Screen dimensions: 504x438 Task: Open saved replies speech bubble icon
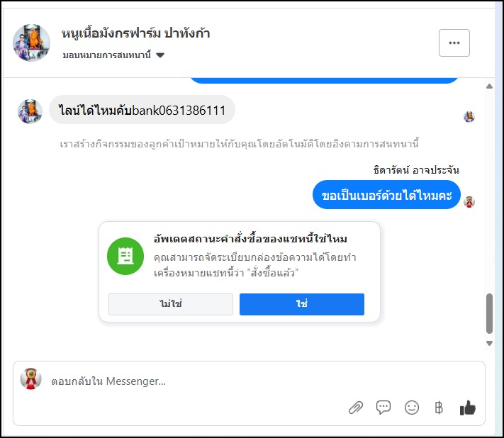tap(383, 408)
